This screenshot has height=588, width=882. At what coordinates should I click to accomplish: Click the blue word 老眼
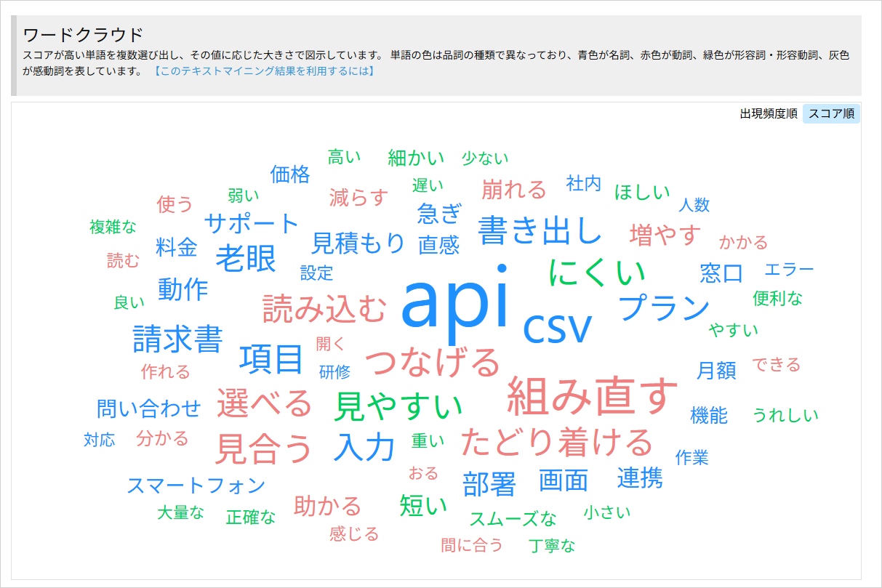[x=245, y=259]
